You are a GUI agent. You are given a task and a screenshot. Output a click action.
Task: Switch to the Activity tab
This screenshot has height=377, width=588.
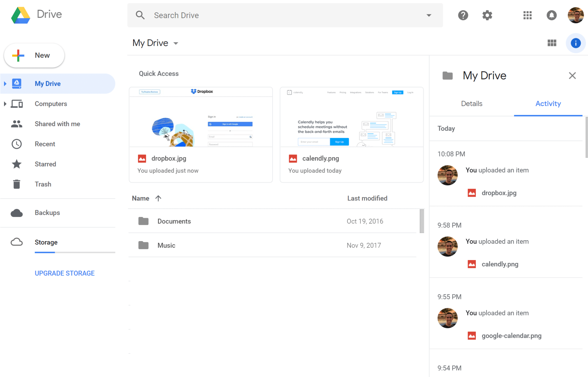tap(548, 104)
